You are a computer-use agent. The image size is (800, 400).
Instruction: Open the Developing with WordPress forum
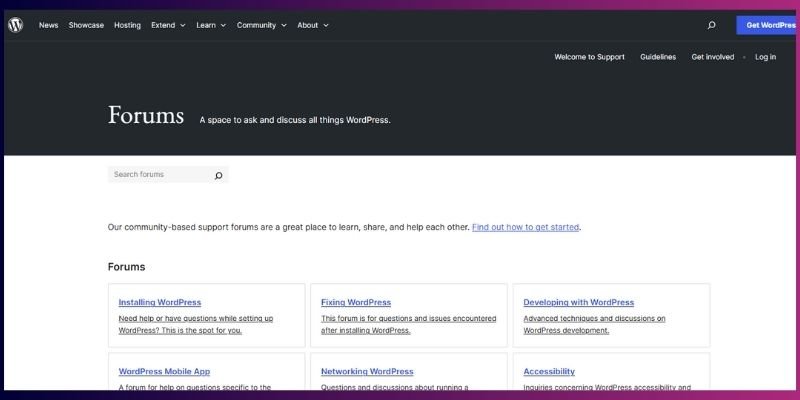[579, 302]
